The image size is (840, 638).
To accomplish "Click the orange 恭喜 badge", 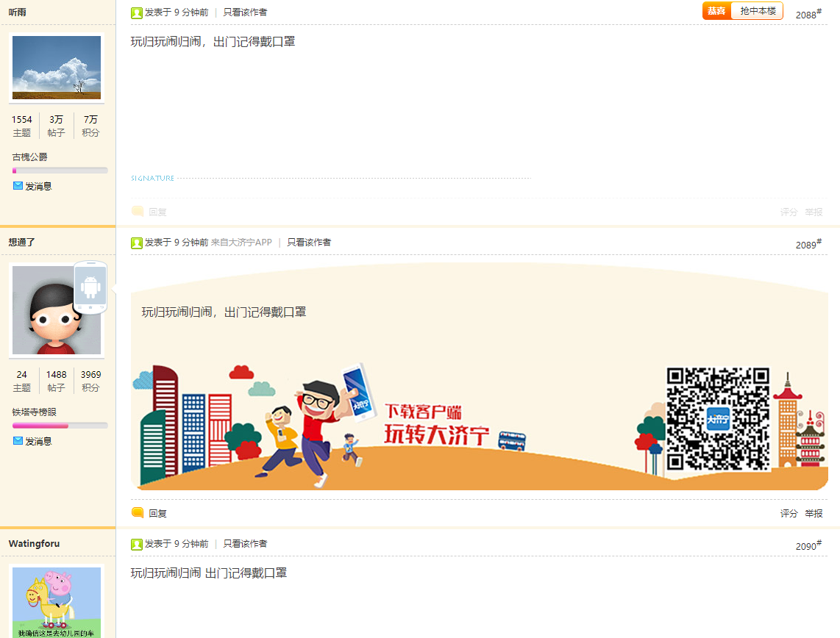I will click(x=716, y=12).
